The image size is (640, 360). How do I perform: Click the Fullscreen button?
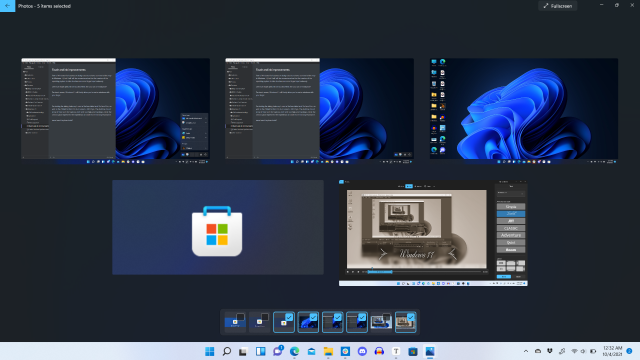(x=558, y=6)
